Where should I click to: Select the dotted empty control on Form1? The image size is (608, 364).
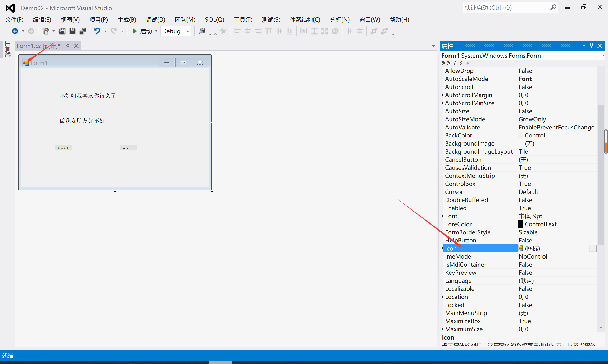tap(173, 109)
